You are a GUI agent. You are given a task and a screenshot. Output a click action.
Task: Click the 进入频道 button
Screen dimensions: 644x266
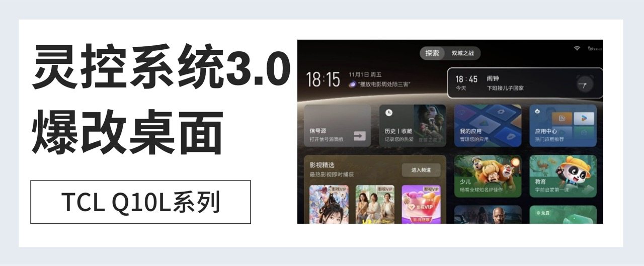[421, 170]
